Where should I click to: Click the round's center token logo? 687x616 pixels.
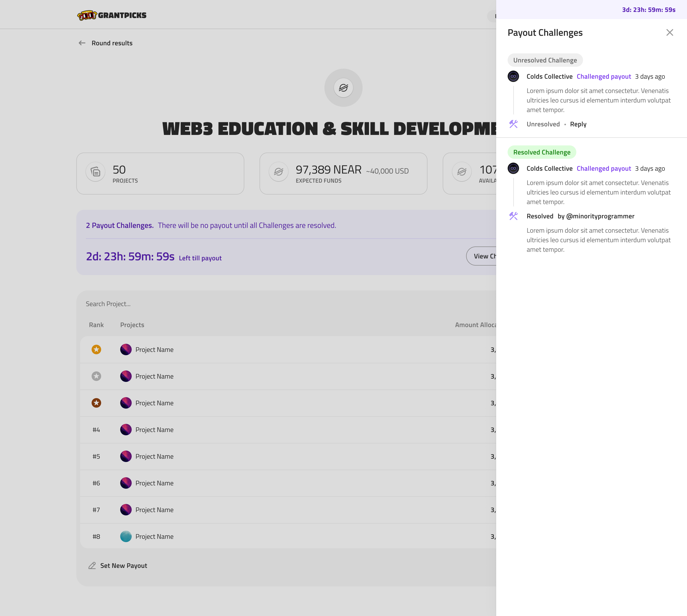(343, 88)
